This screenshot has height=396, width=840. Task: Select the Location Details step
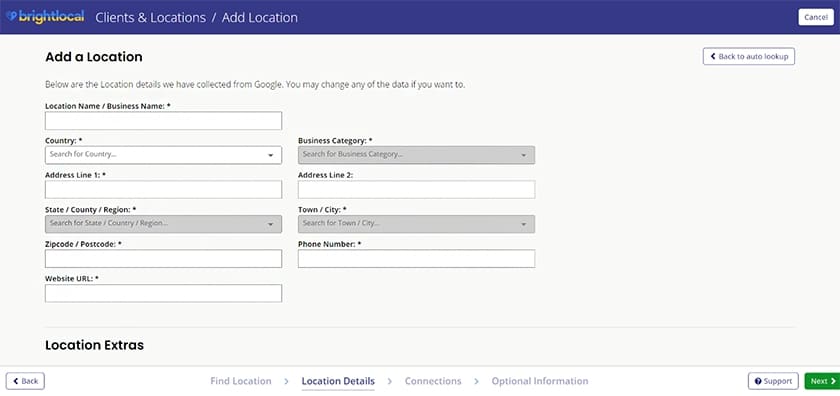338,381
